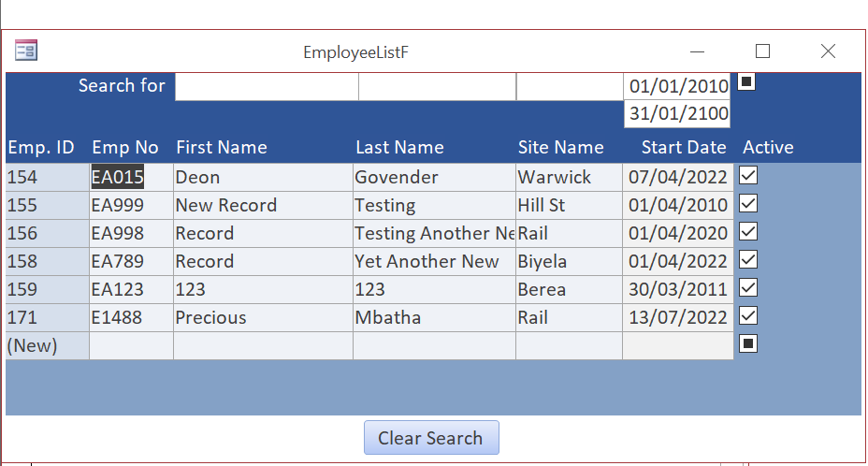Screen dimensions: 868x466
Task: Minimize the EmployeeListF window
Action: [x=698, y=51]
